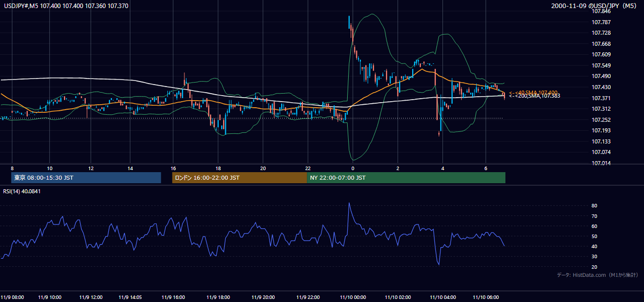Click the 11/9 22:00 bottom time label
Screen dimensions: 644x302
tap(308, 297)
